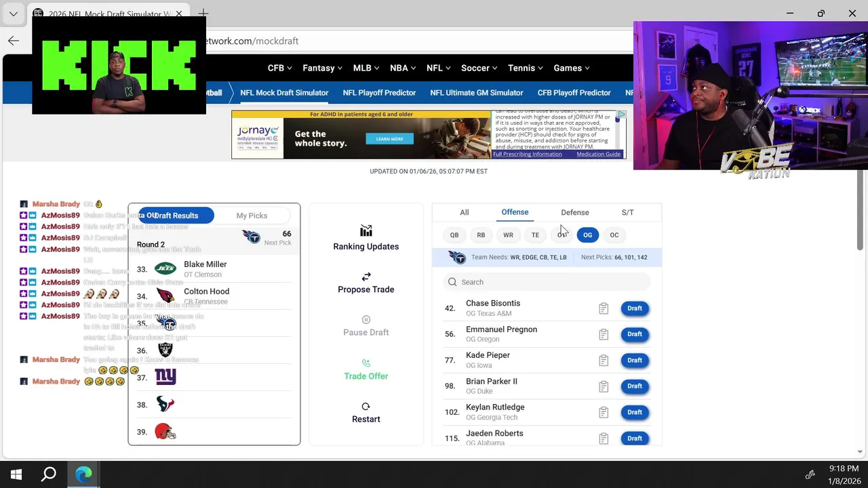Filter players by QB position
The image size is (868, 488).
(454, 235)
